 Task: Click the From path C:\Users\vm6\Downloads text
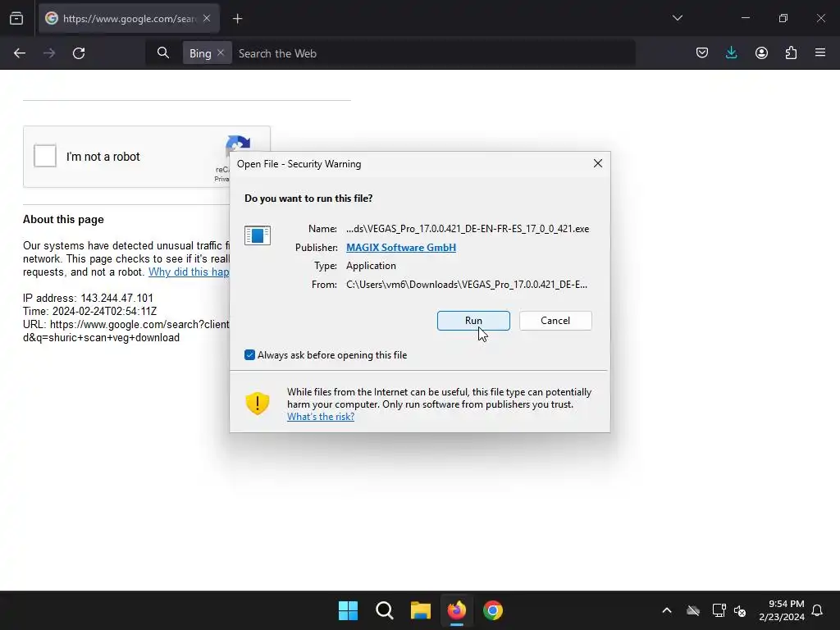[x=467, y=285]
